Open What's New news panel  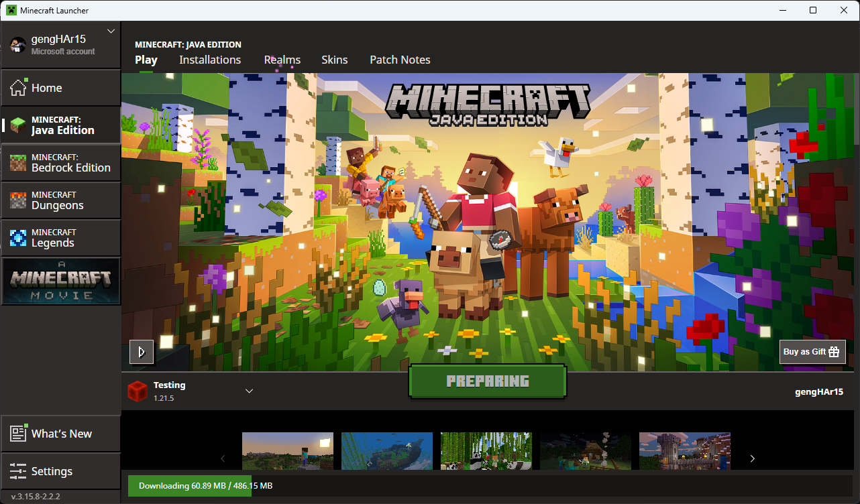point(60,434)
